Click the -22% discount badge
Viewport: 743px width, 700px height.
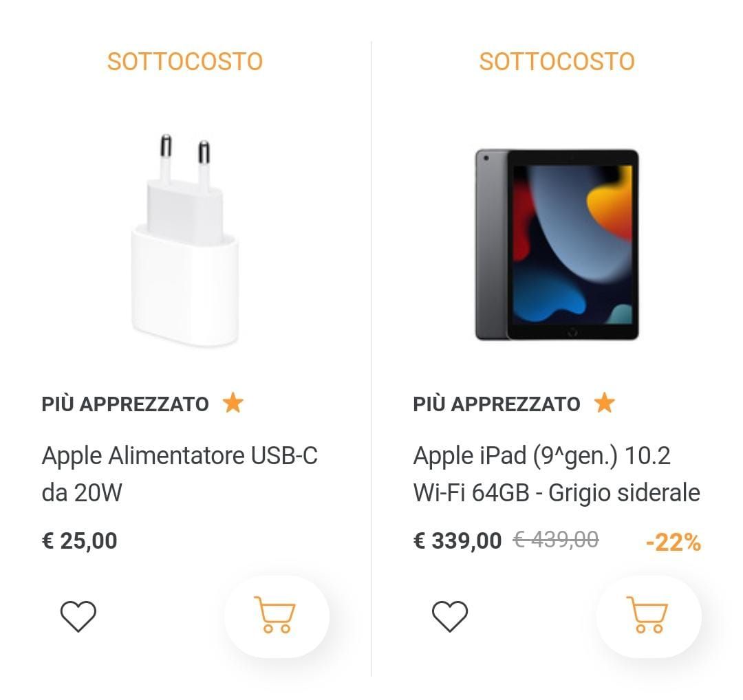(673, 543)
